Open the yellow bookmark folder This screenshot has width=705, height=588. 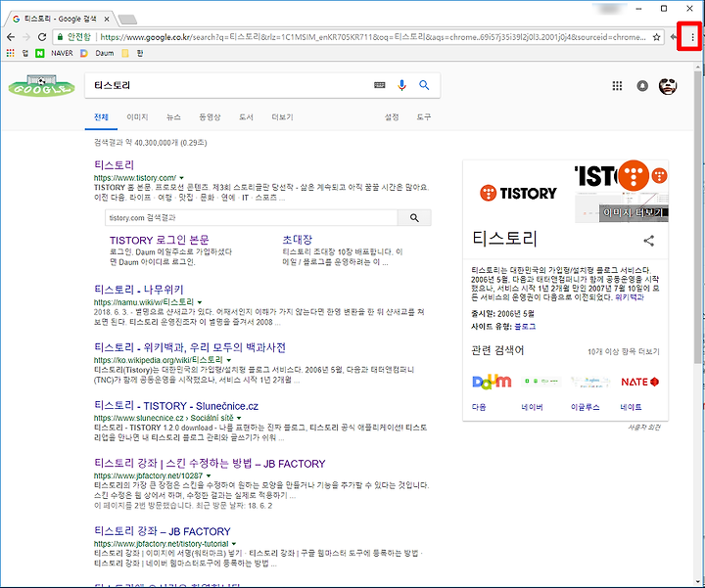point(125,53)
